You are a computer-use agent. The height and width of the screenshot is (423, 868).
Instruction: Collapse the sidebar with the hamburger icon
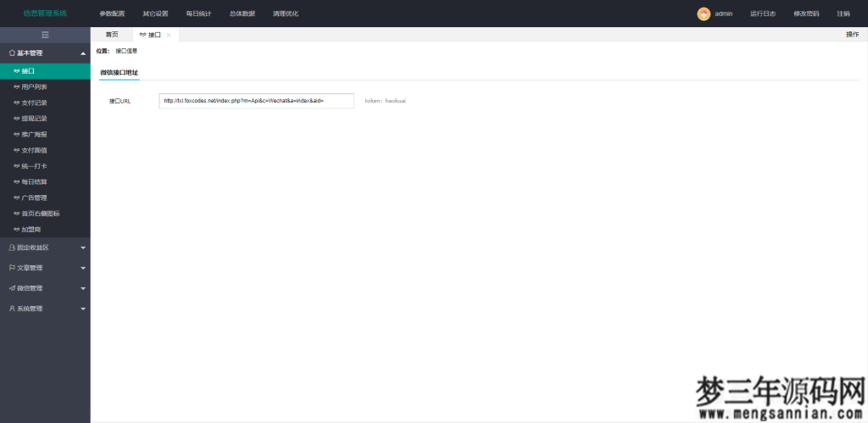tap(45, 35)
